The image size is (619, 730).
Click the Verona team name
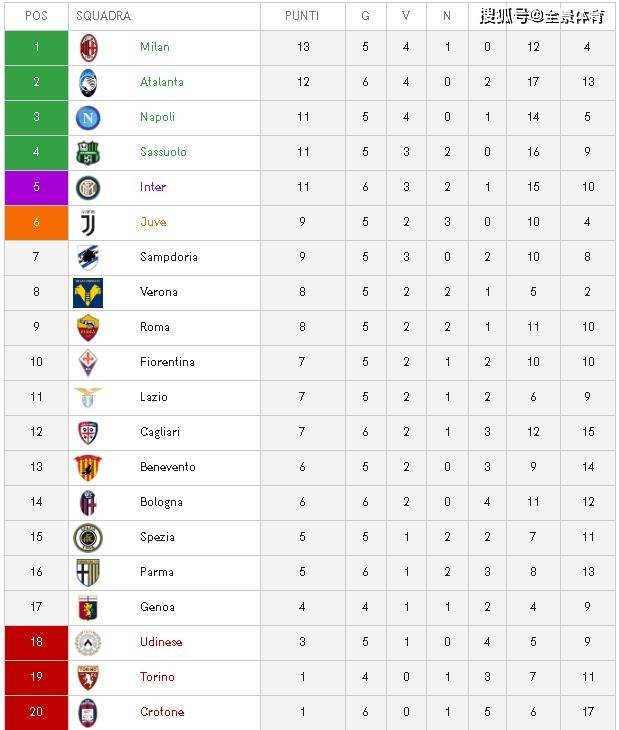(159, 292)
